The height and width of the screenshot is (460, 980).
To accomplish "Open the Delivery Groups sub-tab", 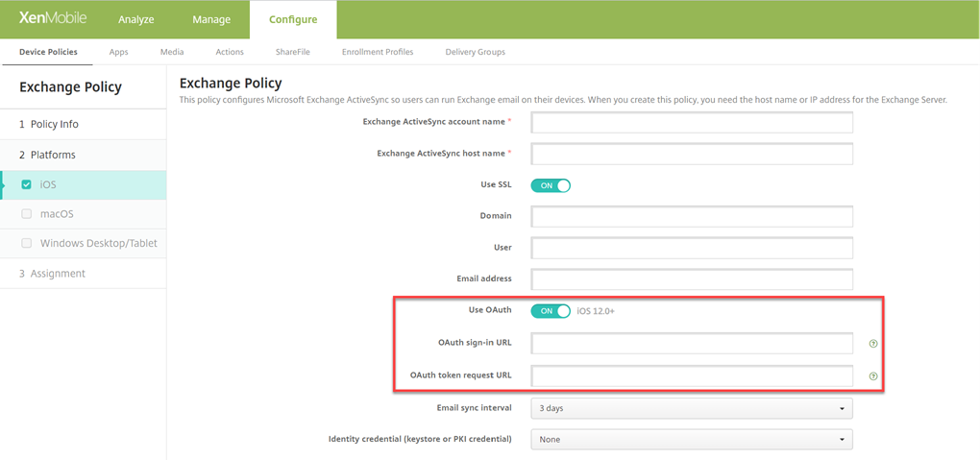I will [x=475, y=52].
